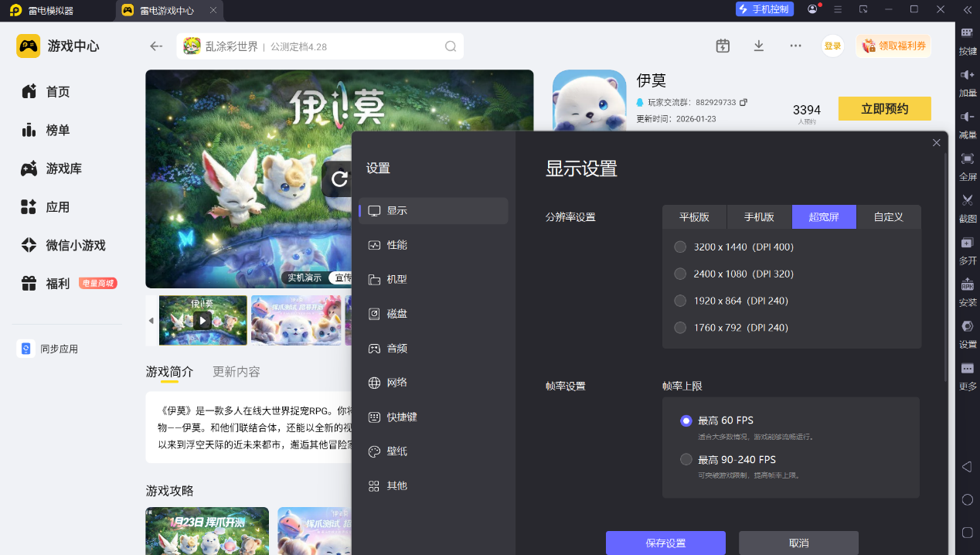The image size is (980, 555).
Task: Click 取消 button in settings
Action: click(x=798, y=543)
